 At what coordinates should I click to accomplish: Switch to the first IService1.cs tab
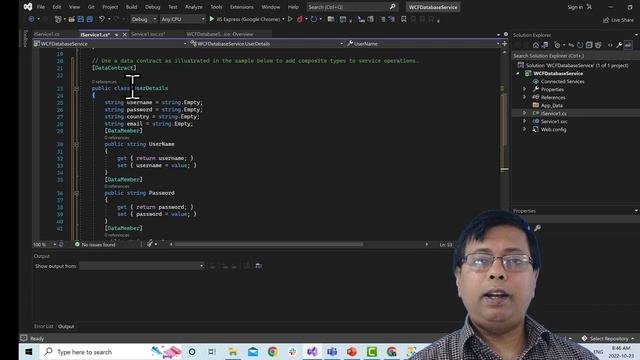click(x=47, y=34)
